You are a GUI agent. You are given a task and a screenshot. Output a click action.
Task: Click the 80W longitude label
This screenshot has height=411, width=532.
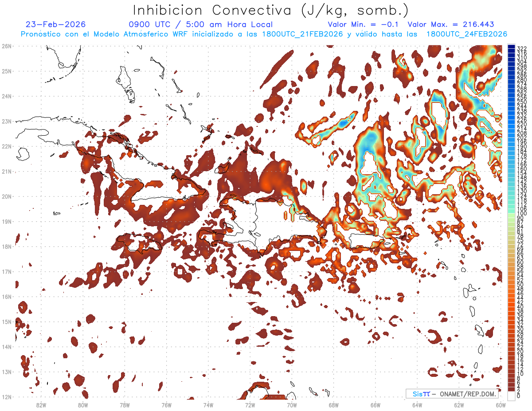click(x=83, y=405)
